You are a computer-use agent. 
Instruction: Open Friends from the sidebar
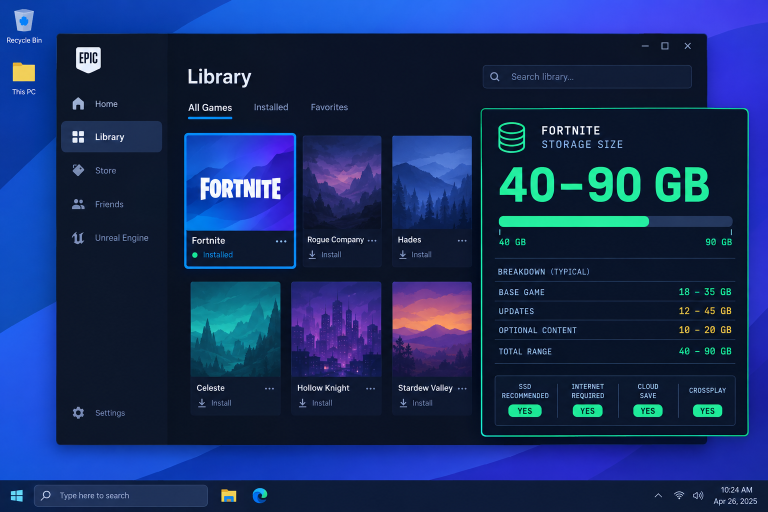click(x=111, y=204)
